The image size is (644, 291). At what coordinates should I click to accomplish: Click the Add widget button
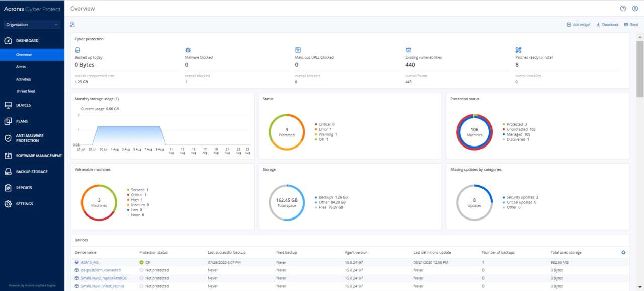578,24
